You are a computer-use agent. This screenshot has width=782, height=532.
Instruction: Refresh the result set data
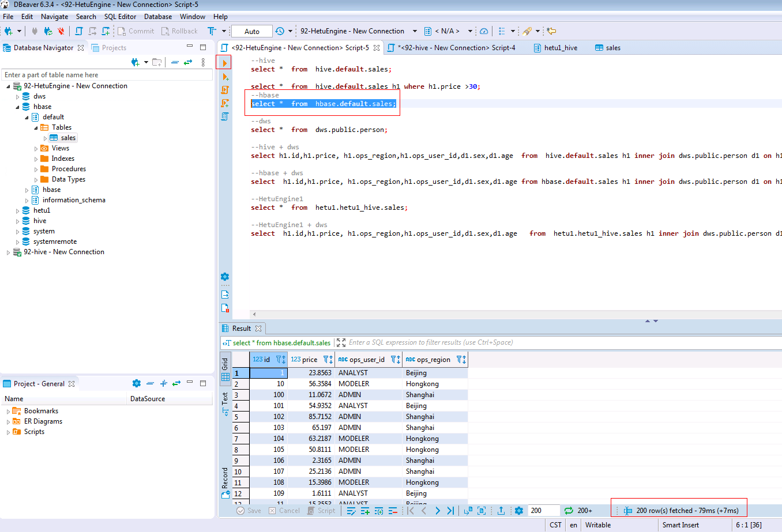click(x=569, y=511)
